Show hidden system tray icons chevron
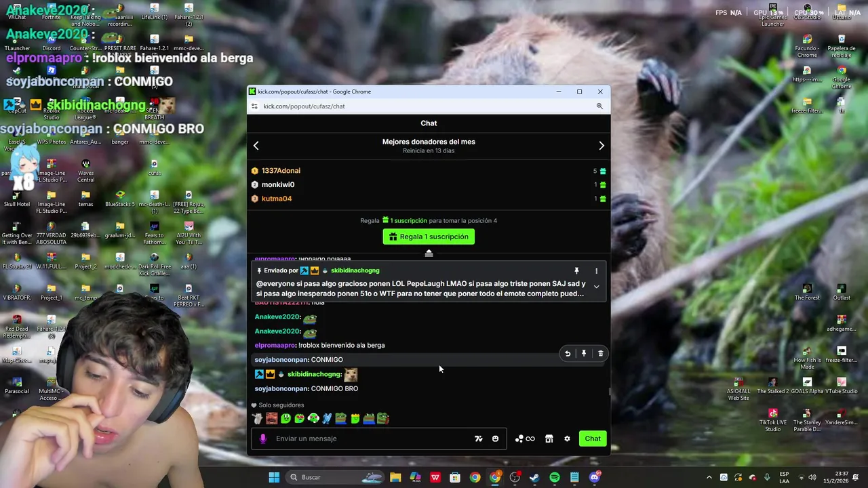 click(x=709, y=477)
